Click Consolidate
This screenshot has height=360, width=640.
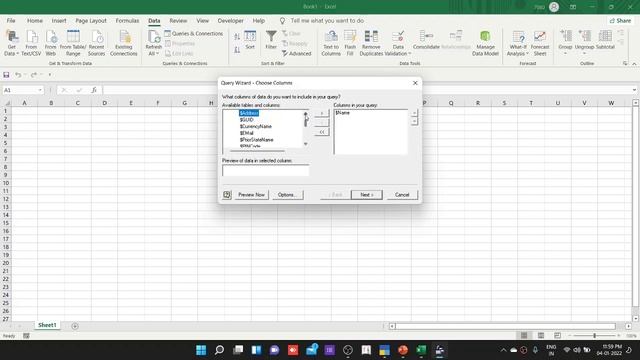[x=426, y=40]
